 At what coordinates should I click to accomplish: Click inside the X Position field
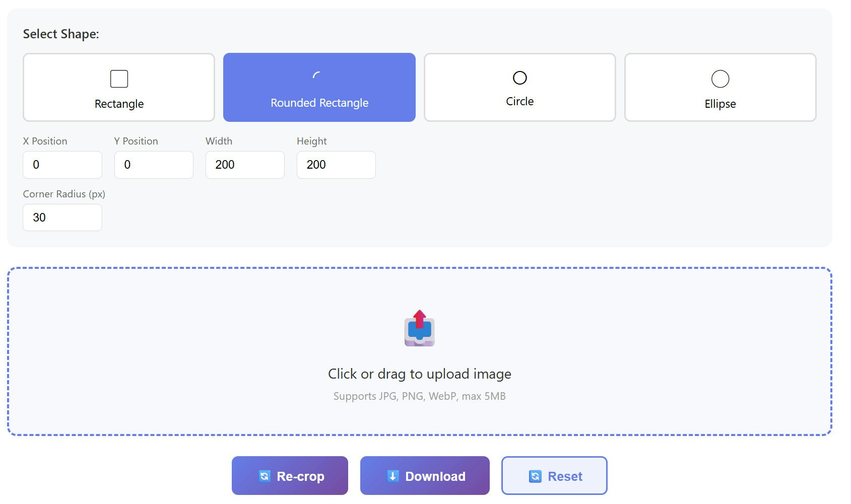[62, 165]
